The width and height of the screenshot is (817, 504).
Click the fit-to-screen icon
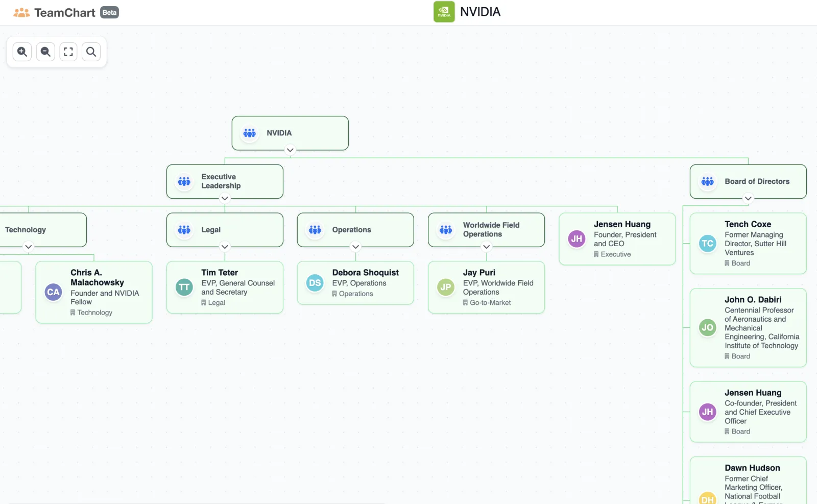point(68,52)
